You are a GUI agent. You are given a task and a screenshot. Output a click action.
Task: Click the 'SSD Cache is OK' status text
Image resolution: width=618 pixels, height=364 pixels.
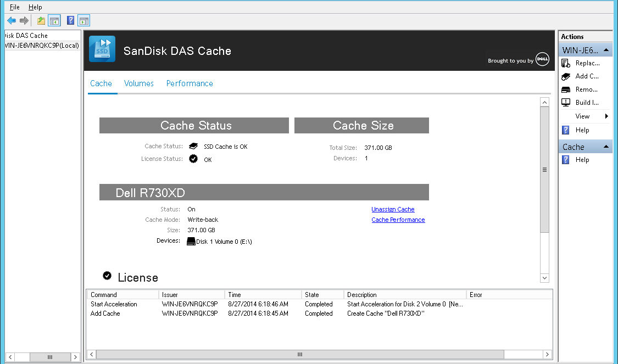click(225, 147)
